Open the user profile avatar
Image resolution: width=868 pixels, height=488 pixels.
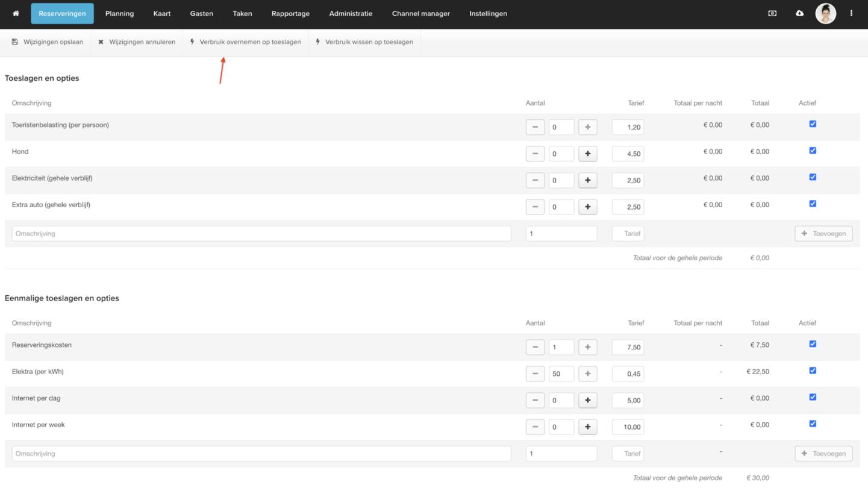tap(825, 13)
